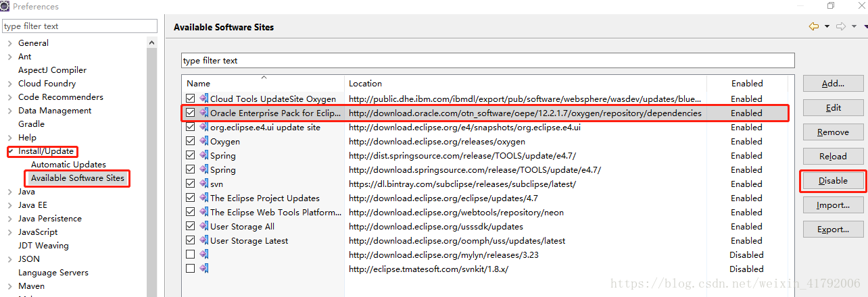Open the forward history dropdown arrow
The width and height of the screenshot is (868, 297).
coord(854,26)
